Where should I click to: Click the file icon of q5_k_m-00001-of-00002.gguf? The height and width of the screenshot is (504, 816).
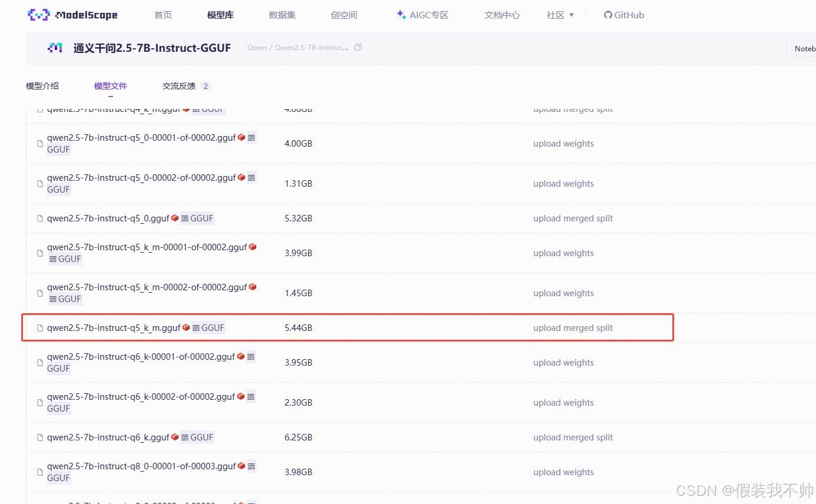tap(40, 253)
